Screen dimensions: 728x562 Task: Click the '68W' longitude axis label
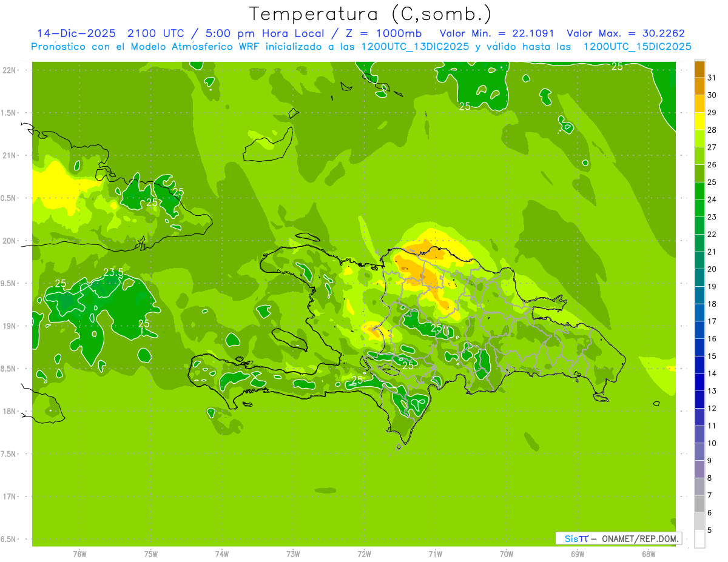pyautogui.click(x=649, y=554)
